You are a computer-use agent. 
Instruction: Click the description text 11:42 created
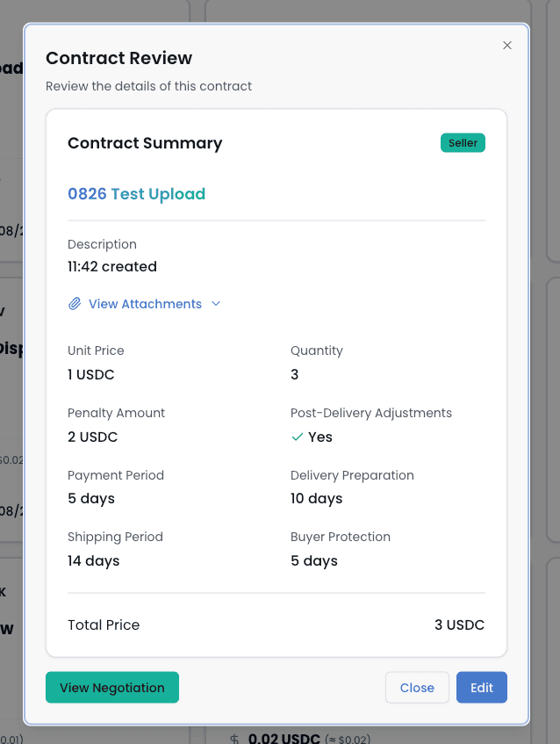tap(112, 266)
